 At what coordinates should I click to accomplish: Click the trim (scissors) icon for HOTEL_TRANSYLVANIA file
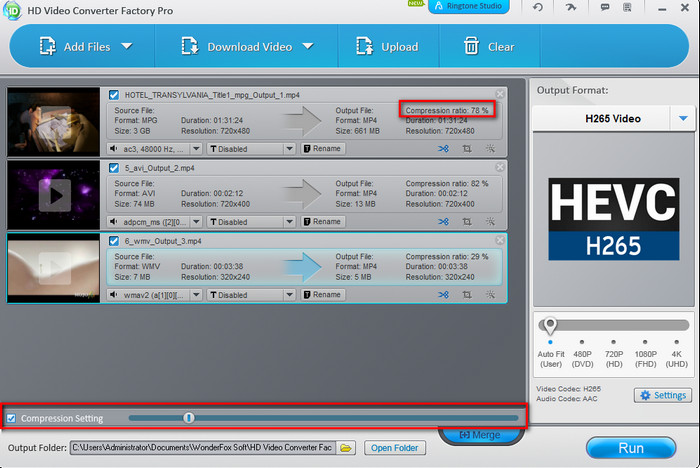click(x=443, y=148)
